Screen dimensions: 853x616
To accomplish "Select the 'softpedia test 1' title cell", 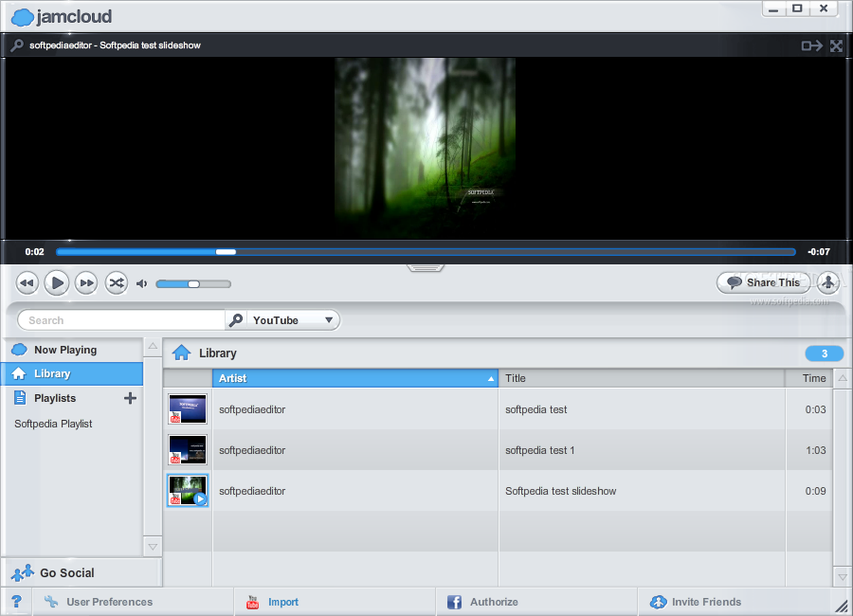I will tap(642, 450).
